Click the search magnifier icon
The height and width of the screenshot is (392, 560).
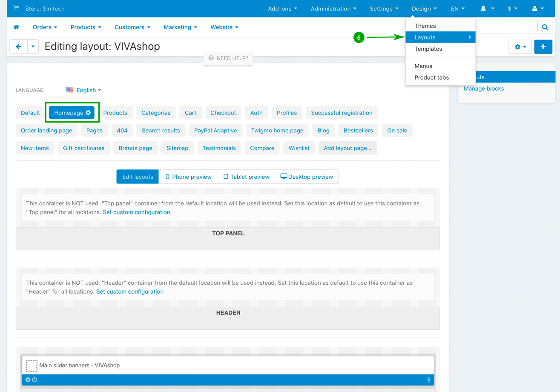tap(544, 27)
